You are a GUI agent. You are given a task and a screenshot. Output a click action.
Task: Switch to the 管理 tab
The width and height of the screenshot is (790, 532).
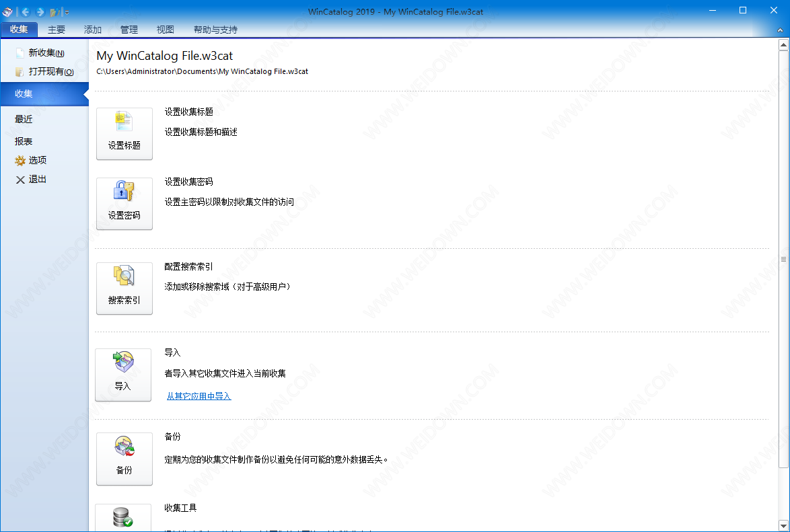point(129,30)
